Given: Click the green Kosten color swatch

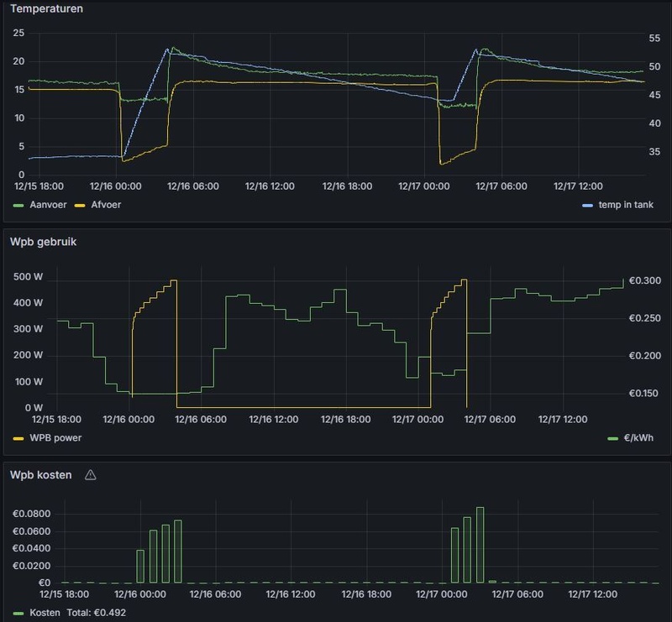Looking at the screenshot, I should pos(18,614).
